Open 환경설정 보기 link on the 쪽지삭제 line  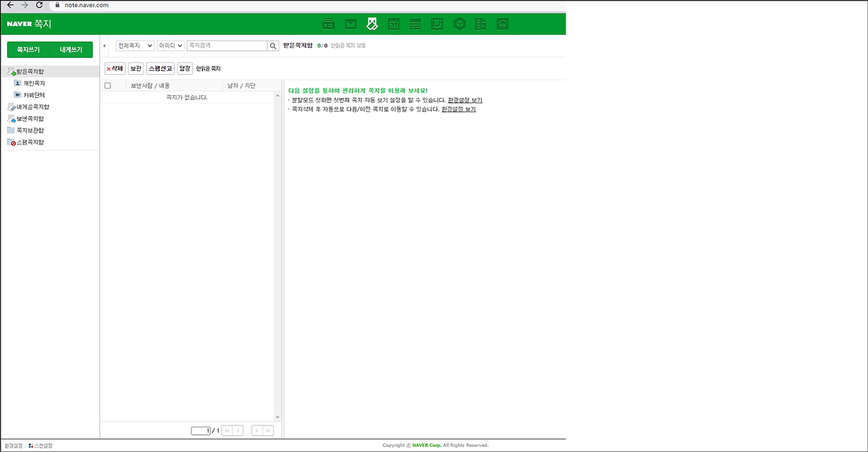click(x=458, y=110)
